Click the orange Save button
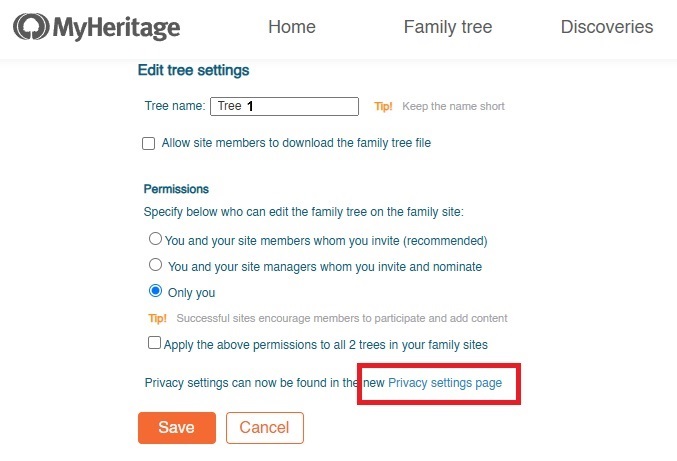 (177, 428)
